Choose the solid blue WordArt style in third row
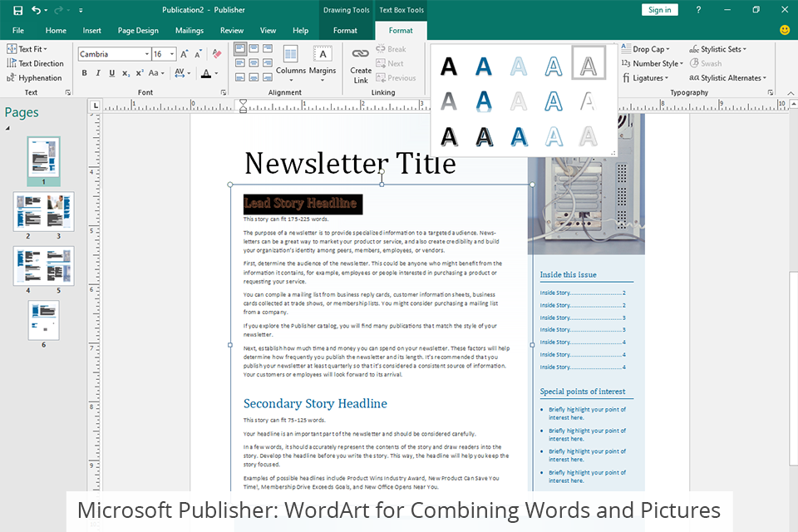This screenshot has height=532, width=798. pos(519,136)
